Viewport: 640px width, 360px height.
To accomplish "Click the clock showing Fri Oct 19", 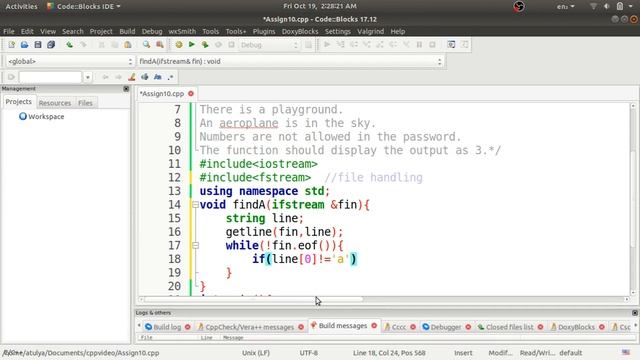I will [320, 6].
